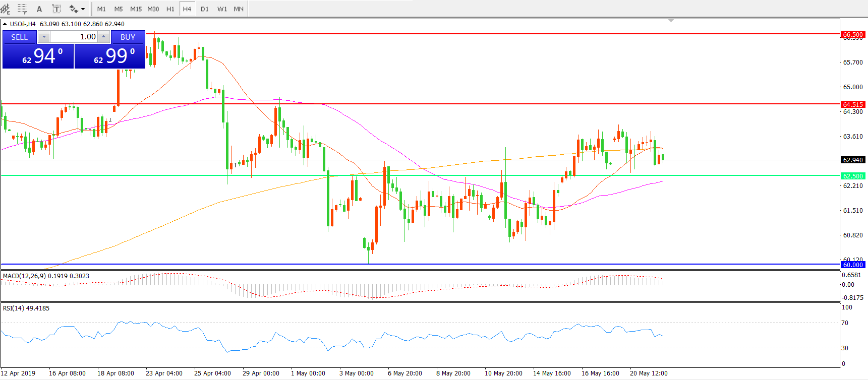Screen dimensions: 868x380
Task: Select the Text tool marked A
Action: 39,9
